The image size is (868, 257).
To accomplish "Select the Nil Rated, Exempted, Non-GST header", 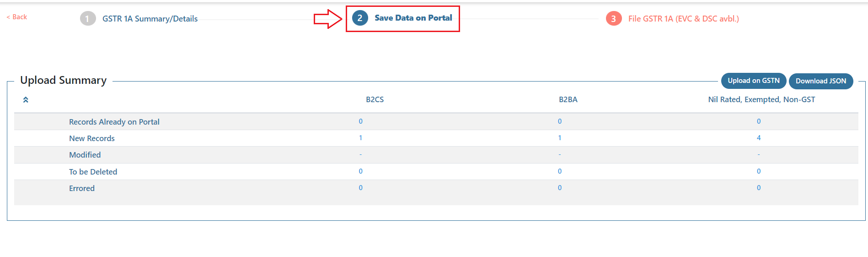I will click(761, 99).
